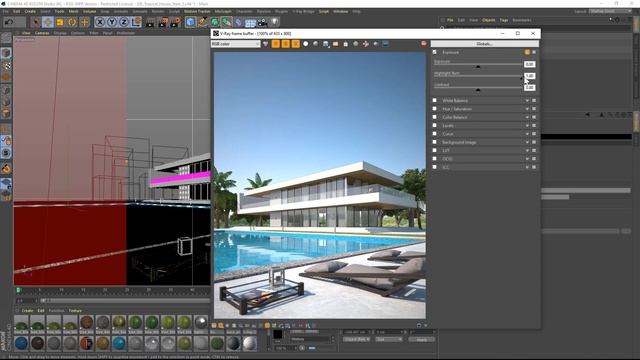Enable the LUT checkbox
Screen dimensions: 640x360
(435, 151)
